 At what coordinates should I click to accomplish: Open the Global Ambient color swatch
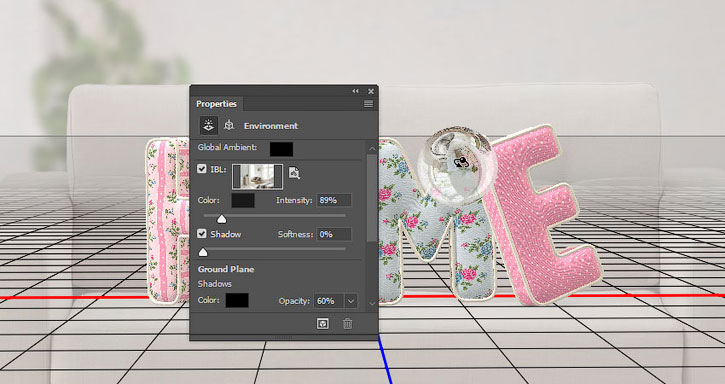pos(281,149)
